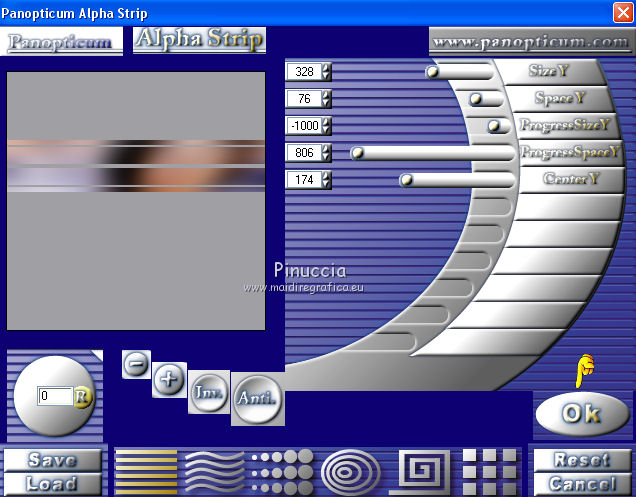
Task: Click the SizeY label
Action: click(548, 71)
